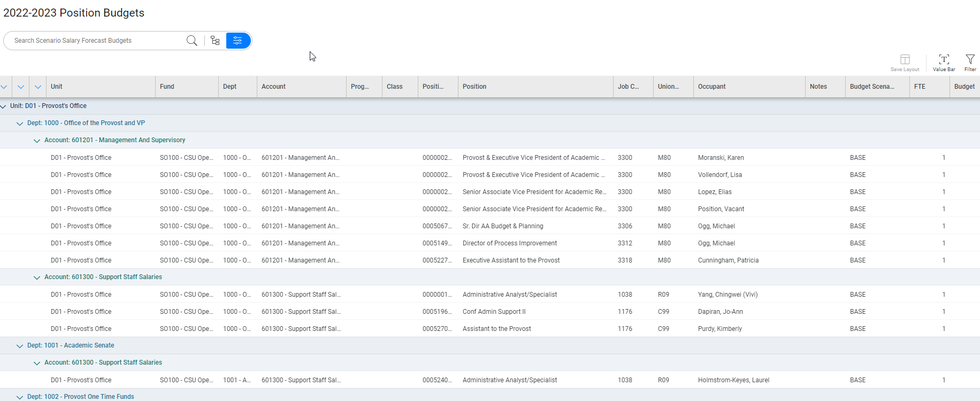Click the third column header chevron
Screen dimensions: 980x401
click(x=37, y=87)
